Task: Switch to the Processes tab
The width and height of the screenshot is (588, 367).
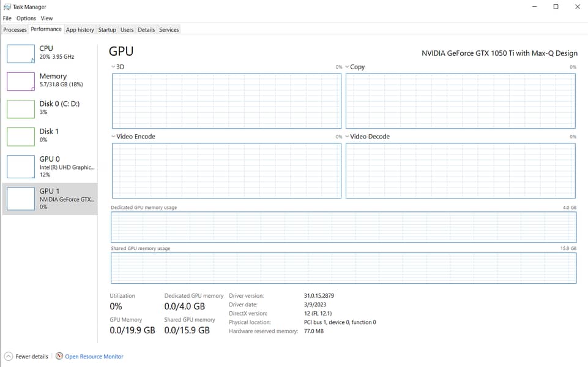Action: [15, 29]
